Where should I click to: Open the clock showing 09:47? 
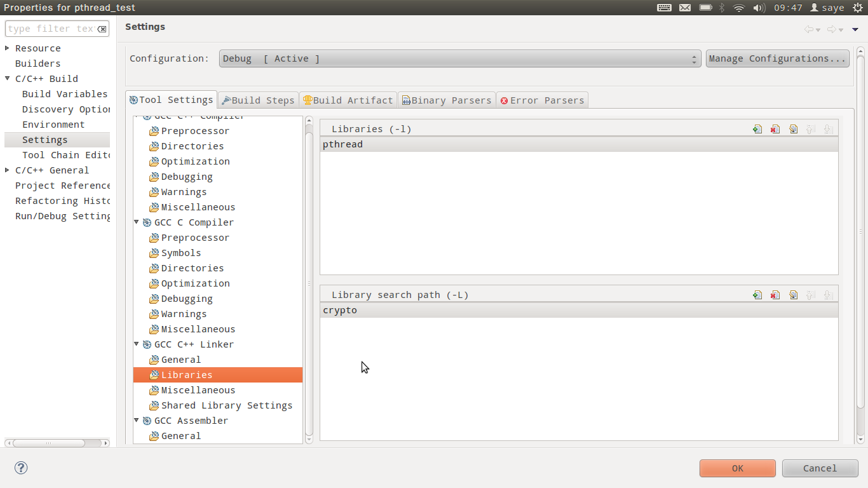[788, 8]
